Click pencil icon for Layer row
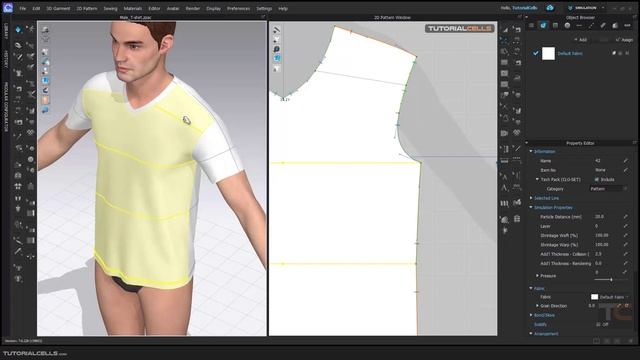 point(625,226)
